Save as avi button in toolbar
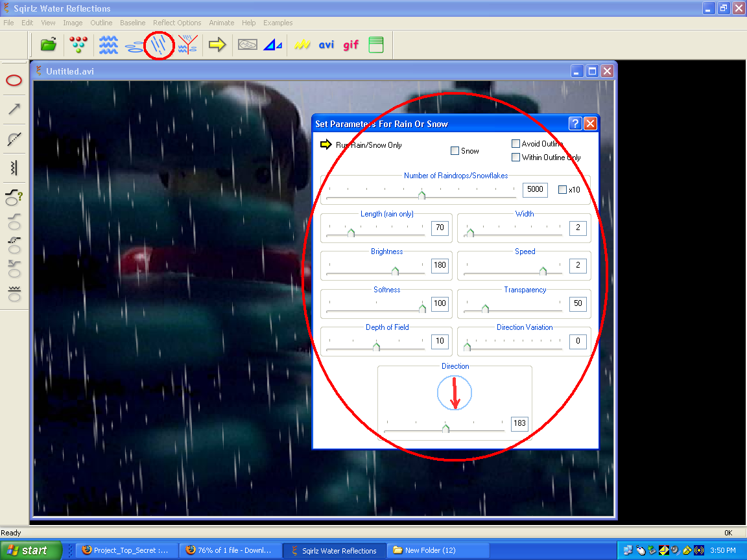The width and height of the screenshot is (747, 560). [x=326, y=45]
